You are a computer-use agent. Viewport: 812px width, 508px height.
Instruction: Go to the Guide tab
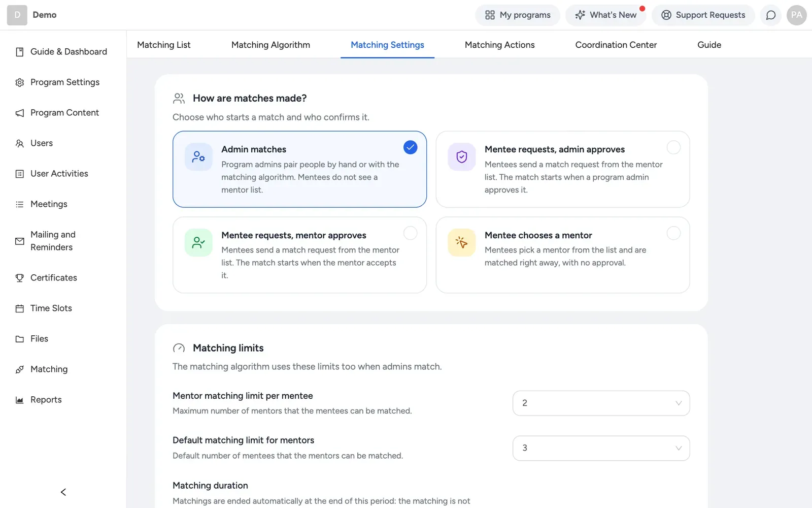pos(709,45)
